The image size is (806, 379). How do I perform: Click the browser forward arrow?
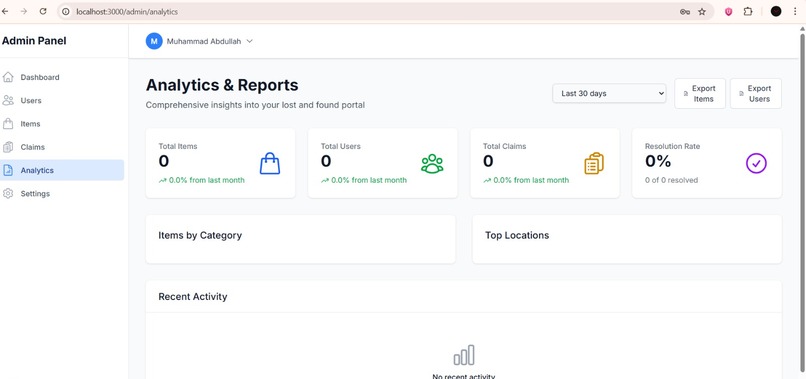pyautogui.click(x=24, y=11)
